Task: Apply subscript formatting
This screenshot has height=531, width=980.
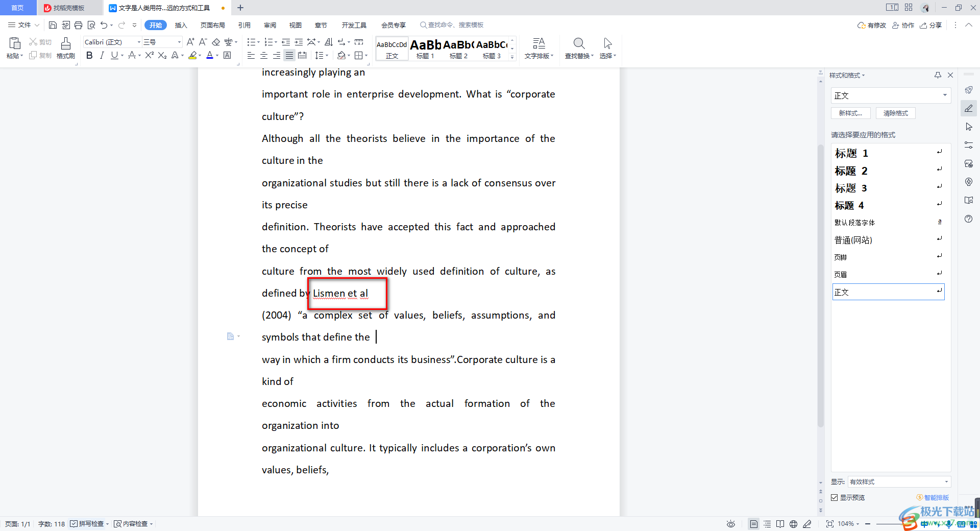Action: (162, 55)
